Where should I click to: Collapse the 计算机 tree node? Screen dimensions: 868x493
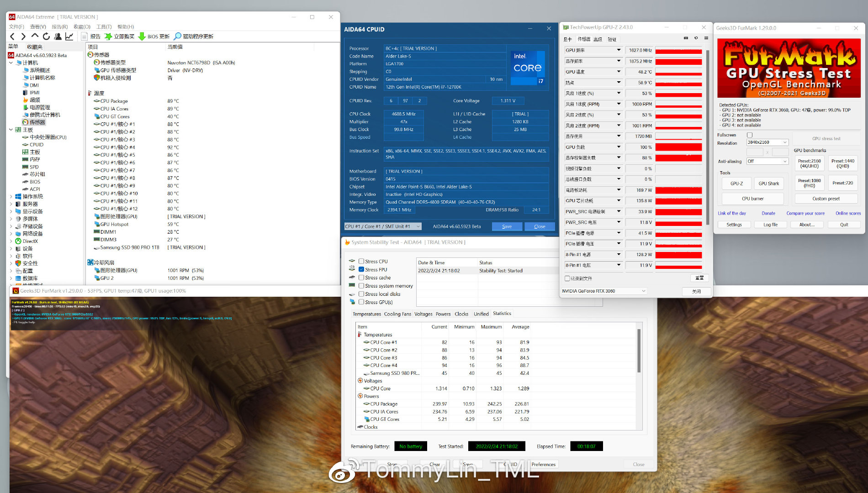tap(11, 63)
